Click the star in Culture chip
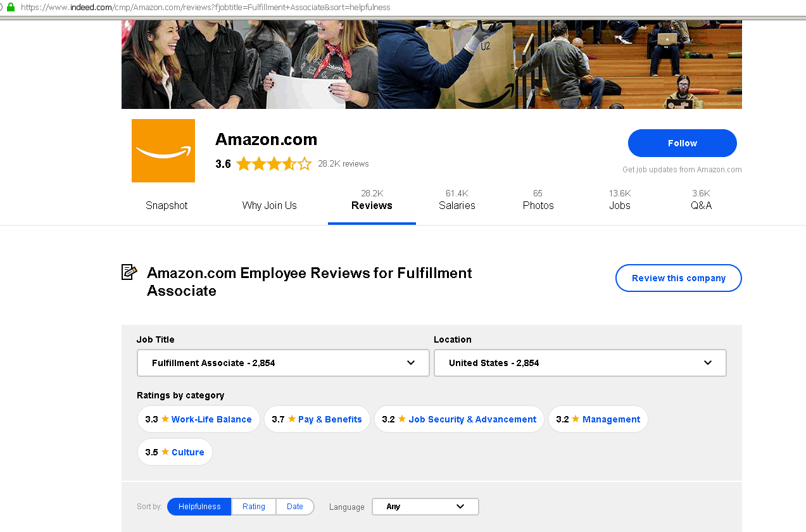 click(x=165, y=452)
